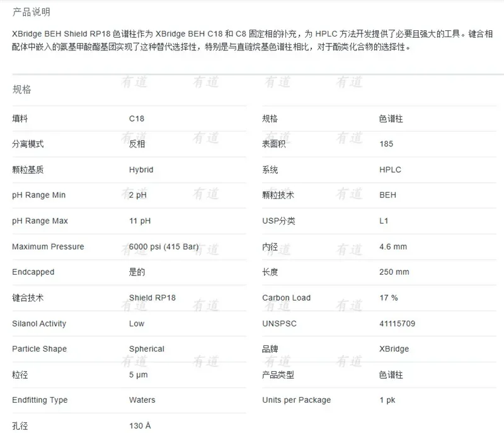Select the 填料 row label

click(x=20, y=118)
